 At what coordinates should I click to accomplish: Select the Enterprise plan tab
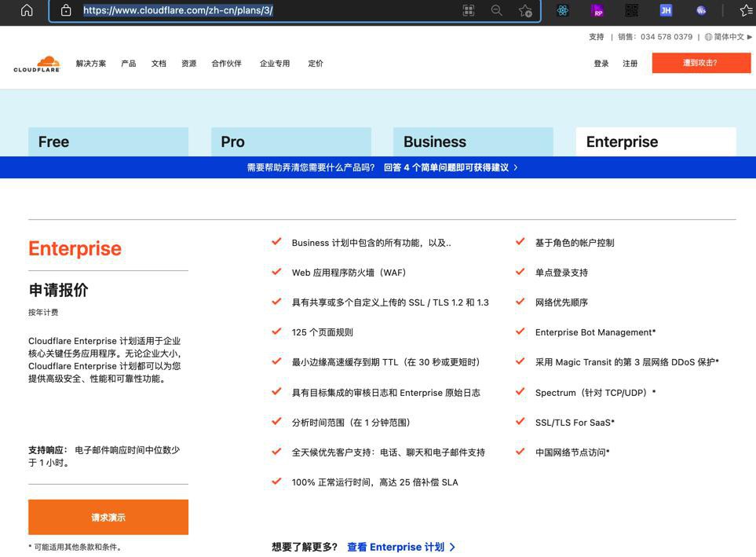coord(656,141)
